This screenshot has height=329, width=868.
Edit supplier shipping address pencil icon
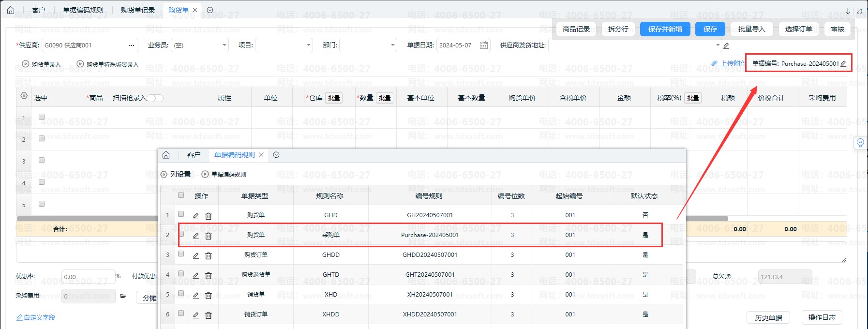(x=726, y=45)
